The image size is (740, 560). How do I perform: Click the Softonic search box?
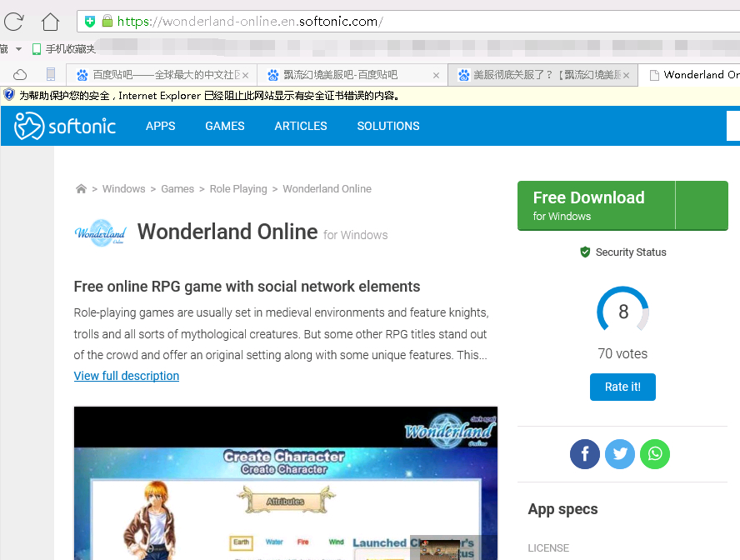coord(733,126)
